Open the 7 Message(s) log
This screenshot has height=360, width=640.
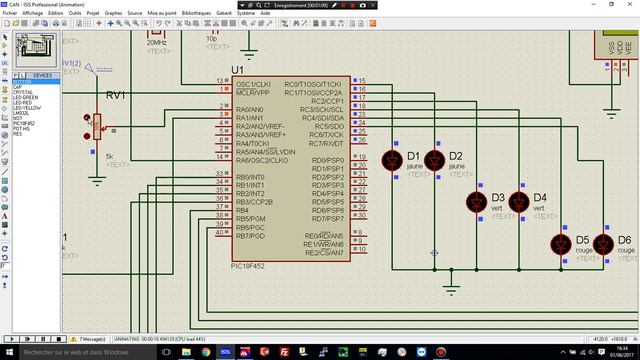click(x=89, y=339)
